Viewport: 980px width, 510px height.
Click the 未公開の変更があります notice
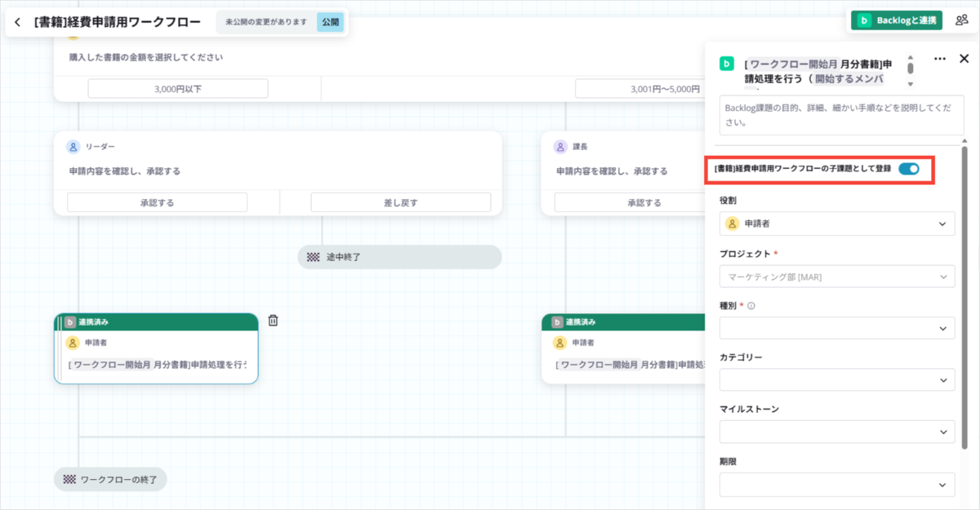[x=268, y=22]
